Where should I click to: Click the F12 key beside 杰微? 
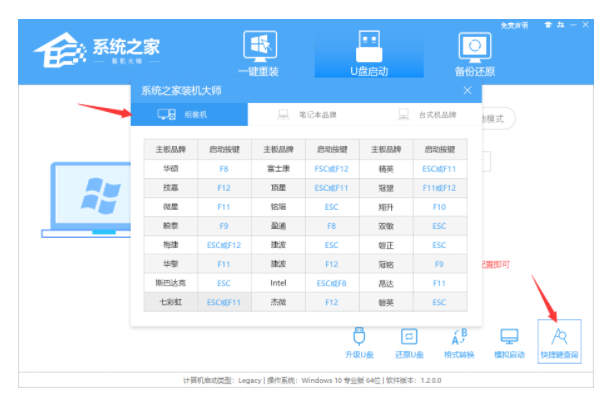tap(331, 302)
